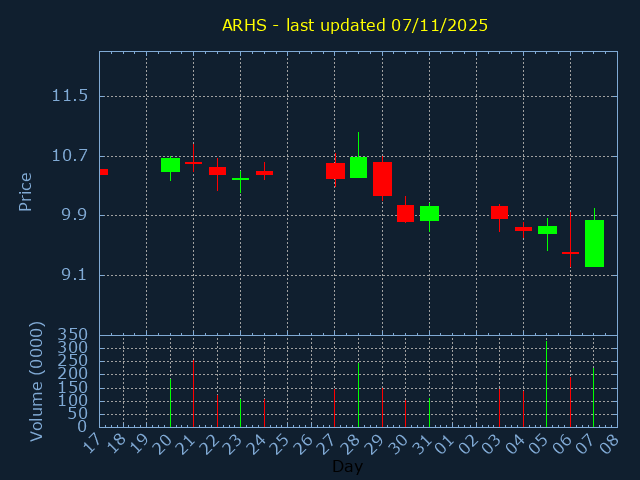Click the 11.5 price axis label
The height and width of the screenshot is (480, 640).
pyautogui.click(x=70, y=96)
